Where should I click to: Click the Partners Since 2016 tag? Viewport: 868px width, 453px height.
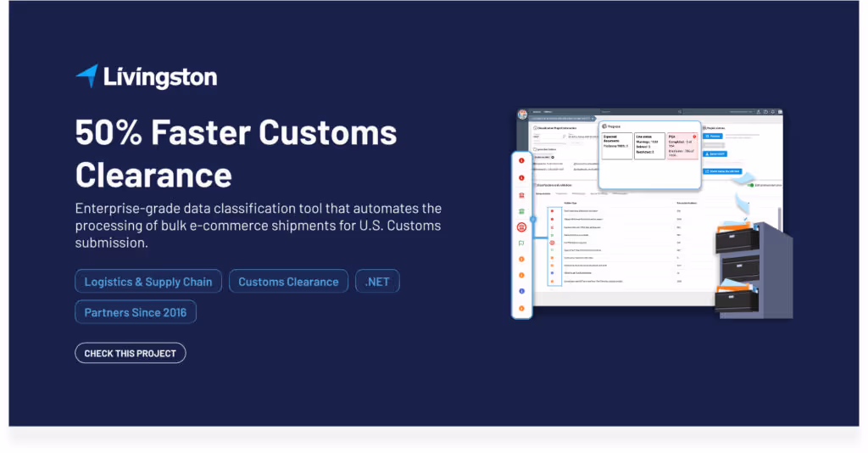click(136, 312)
